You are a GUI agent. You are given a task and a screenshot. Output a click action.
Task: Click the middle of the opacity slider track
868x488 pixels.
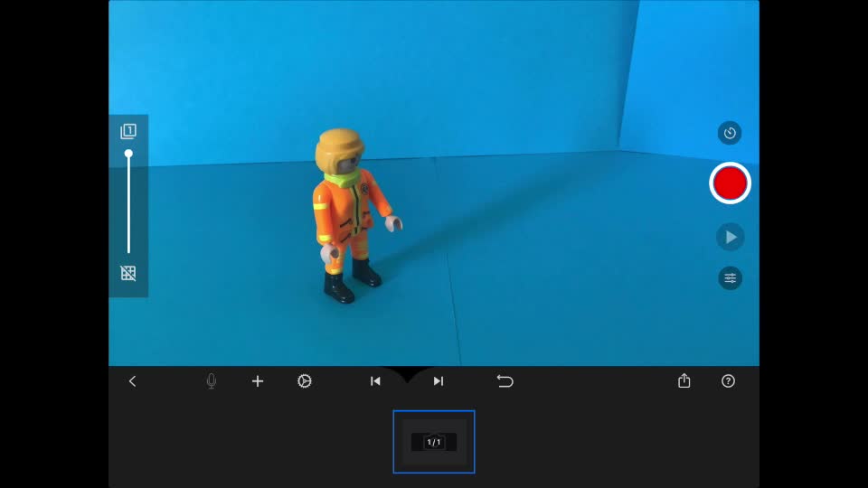coord(128,203)
